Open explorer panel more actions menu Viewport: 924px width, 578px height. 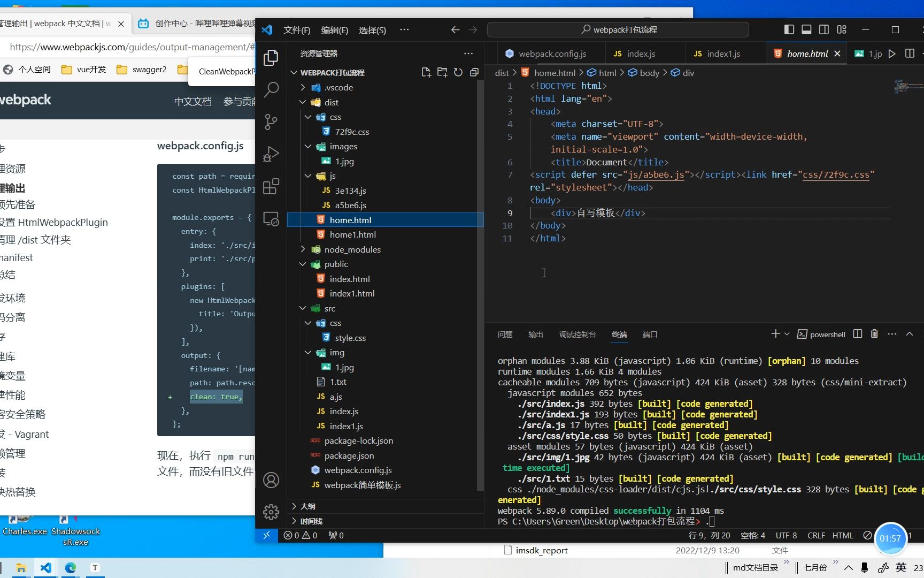pos(468,54)
